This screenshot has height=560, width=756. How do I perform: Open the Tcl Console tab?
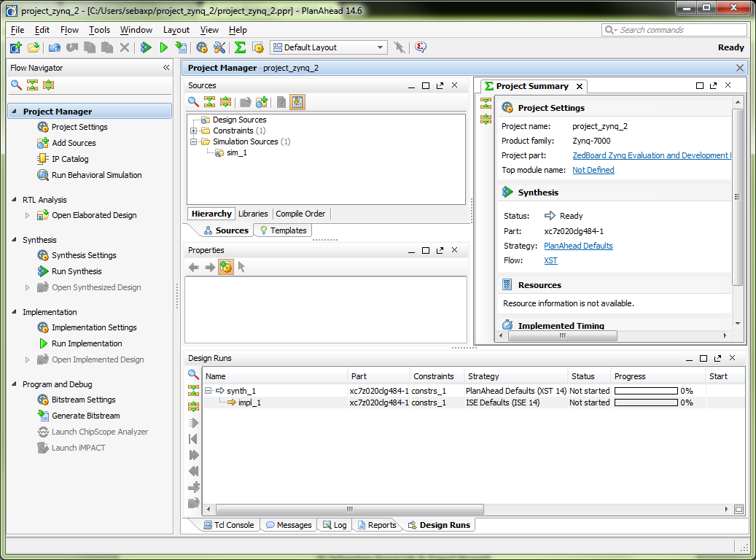[229, 525]
